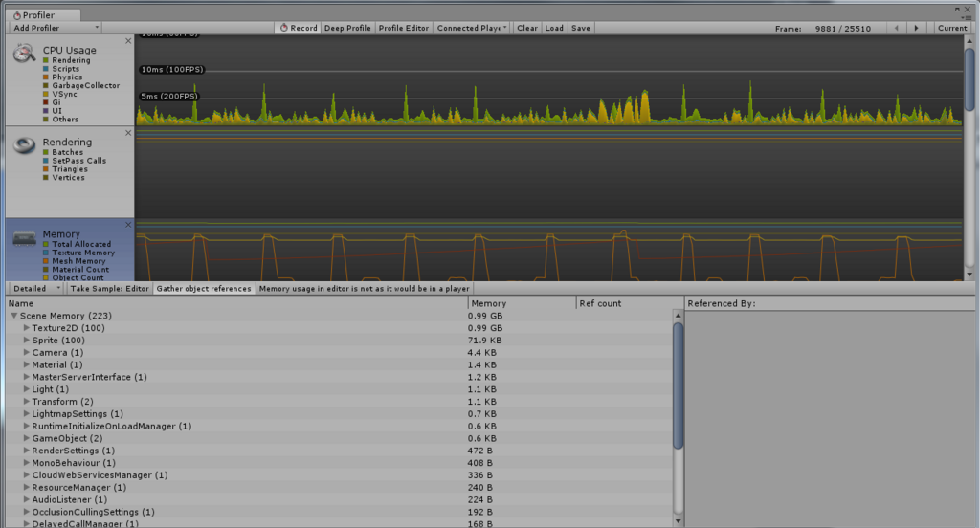Toggle Gi series in CPU chart

(x=46, y=102)
